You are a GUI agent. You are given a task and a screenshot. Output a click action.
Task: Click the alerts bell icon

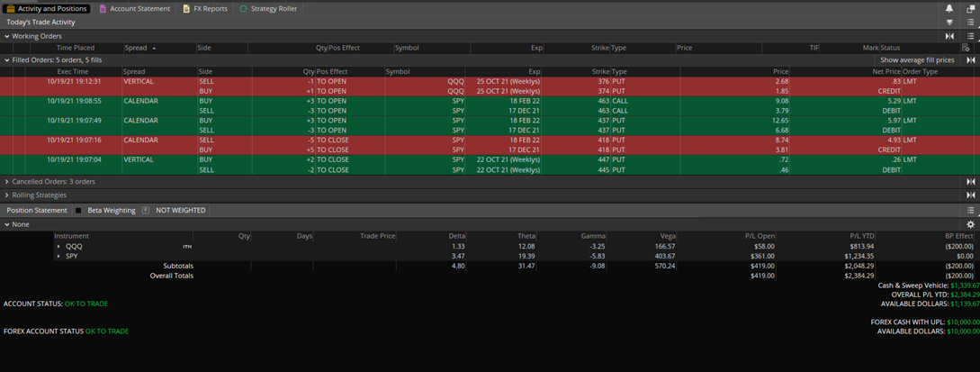(949, 9)
